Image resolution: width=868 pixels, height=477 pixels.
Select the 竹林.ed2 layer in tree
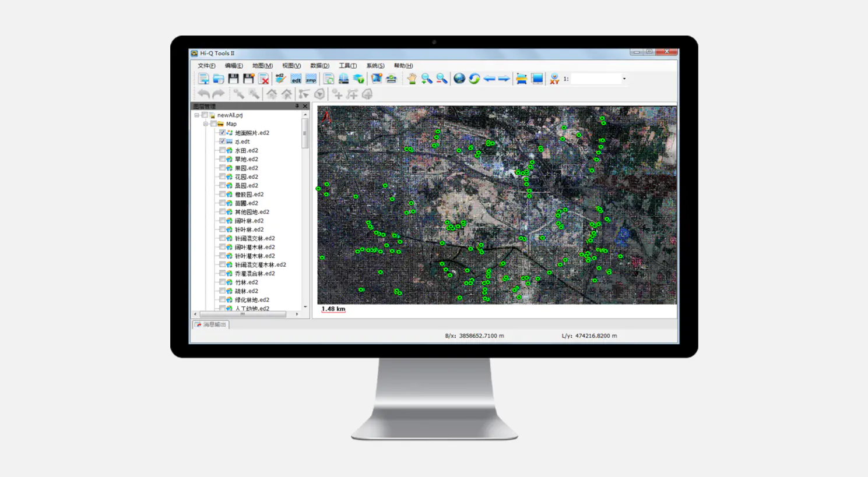(246, 282)
